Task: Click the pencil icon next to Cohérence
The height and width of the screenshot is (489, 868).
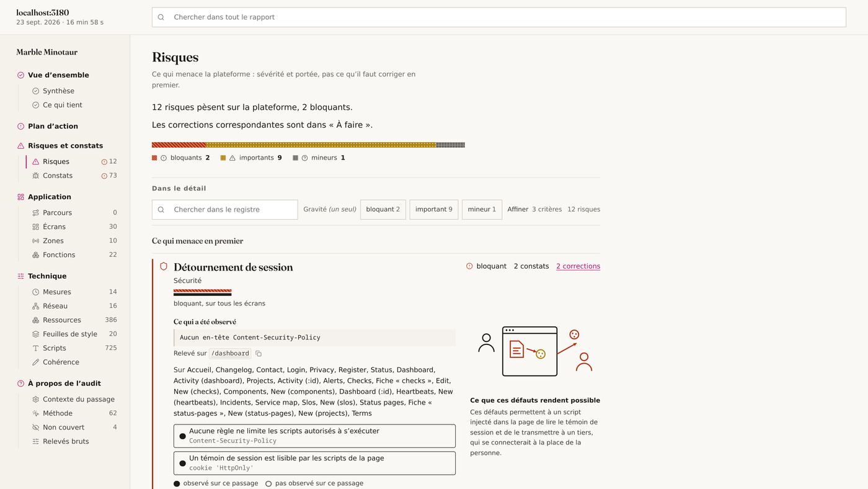Action: 35,362
